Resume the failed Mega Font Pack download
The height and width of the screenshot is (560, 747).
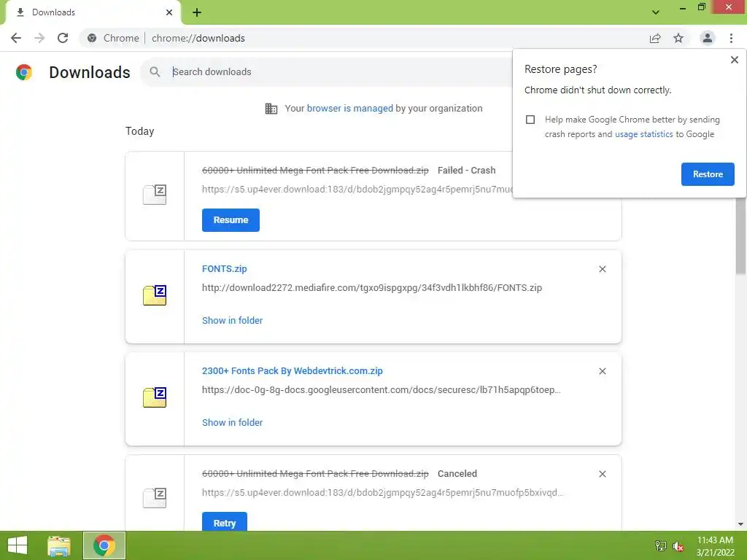(231, 220)
